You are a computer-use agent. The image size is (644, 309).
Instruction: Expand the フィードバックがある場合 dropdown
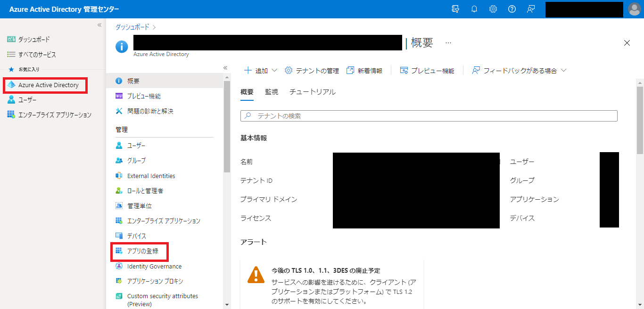point(519,71)
